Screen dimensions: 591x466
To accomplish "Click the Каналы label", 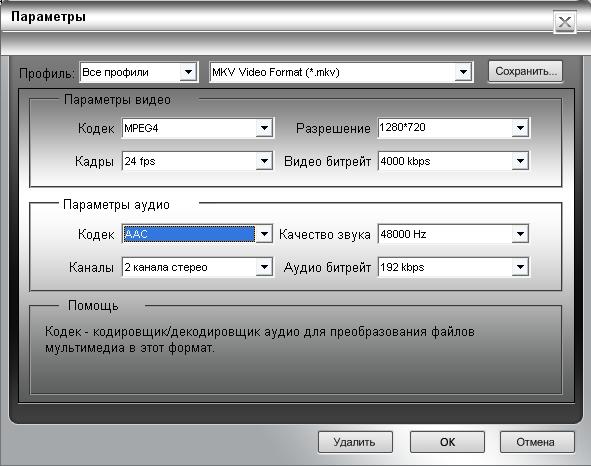I will click(x=91, y=268).
